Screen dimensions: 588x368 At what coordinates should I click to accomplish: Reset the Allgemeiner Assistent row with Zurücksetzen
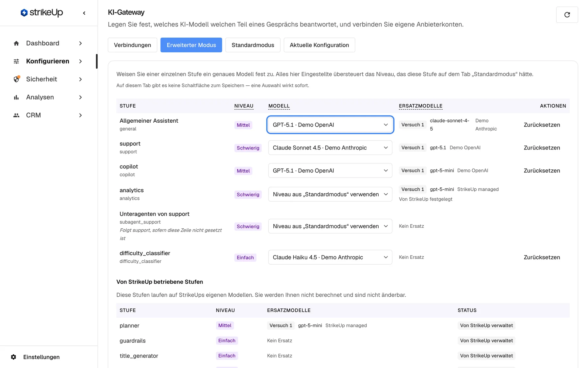coord(542,125)
